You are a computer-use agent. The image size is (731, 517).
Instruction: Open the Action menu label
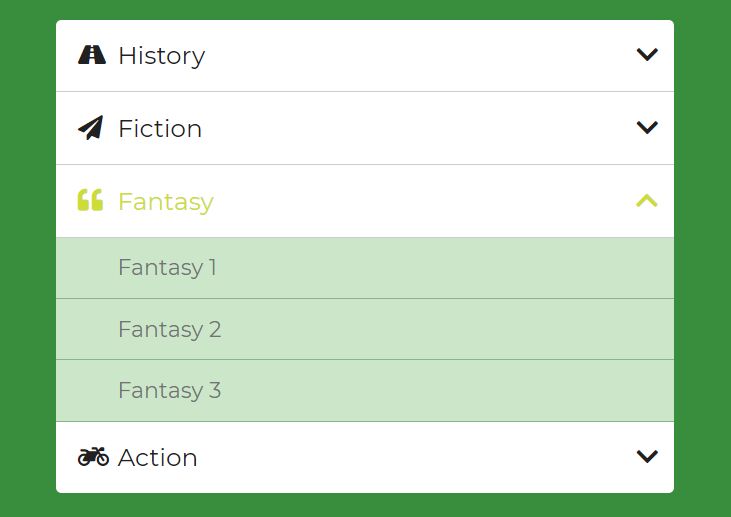(158, 458)
